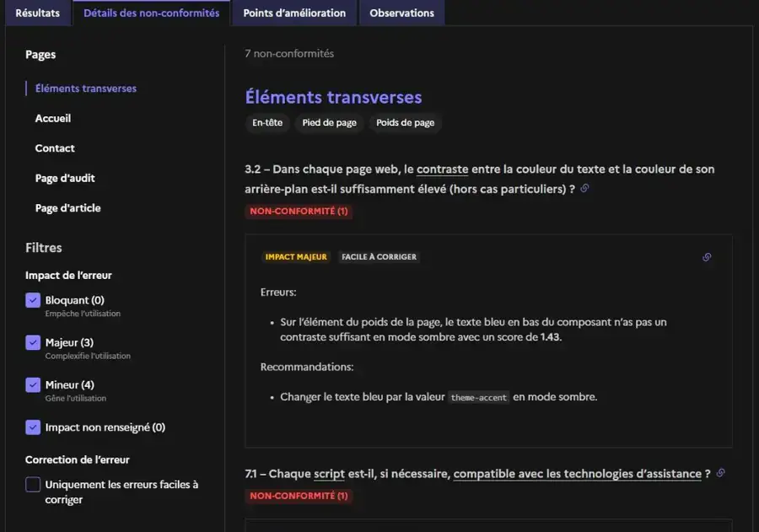The image size is (759, 532).
Task: Copy link icon for criterion 3.2
Action: pyautogui.click(x=584, y=188)
